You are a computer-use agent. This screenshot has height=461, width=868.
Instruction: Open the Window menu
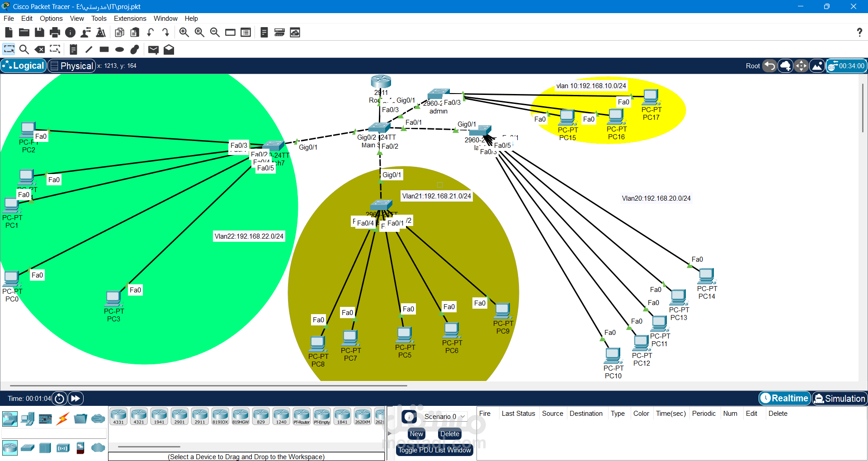tap(165, 19)
